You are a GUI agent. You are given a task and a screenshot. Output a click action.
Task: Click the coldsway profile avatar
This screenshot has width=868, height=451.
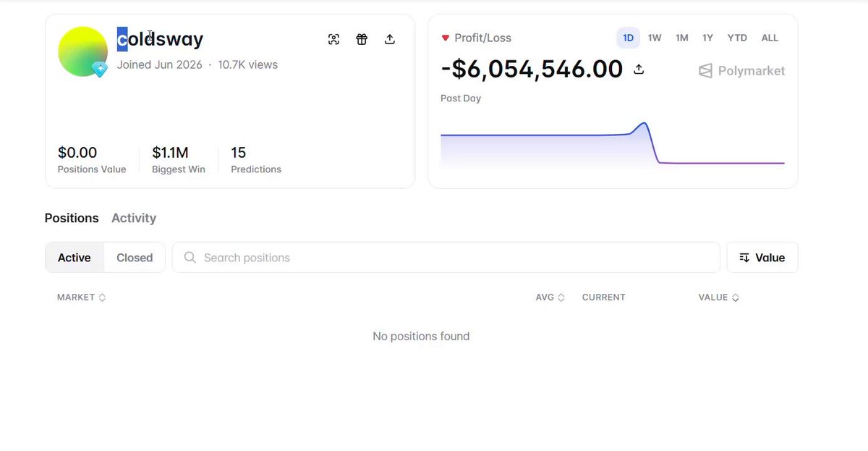coord(82,51)
